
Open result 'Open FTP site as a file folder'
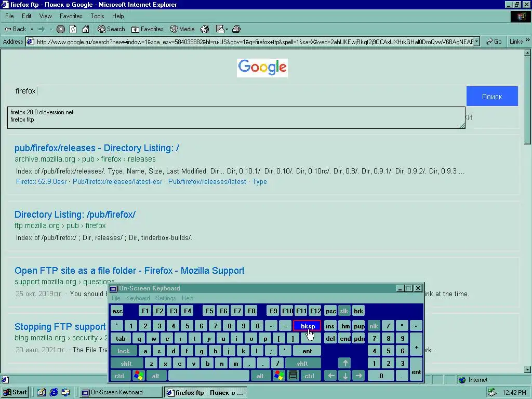point(129,270)
